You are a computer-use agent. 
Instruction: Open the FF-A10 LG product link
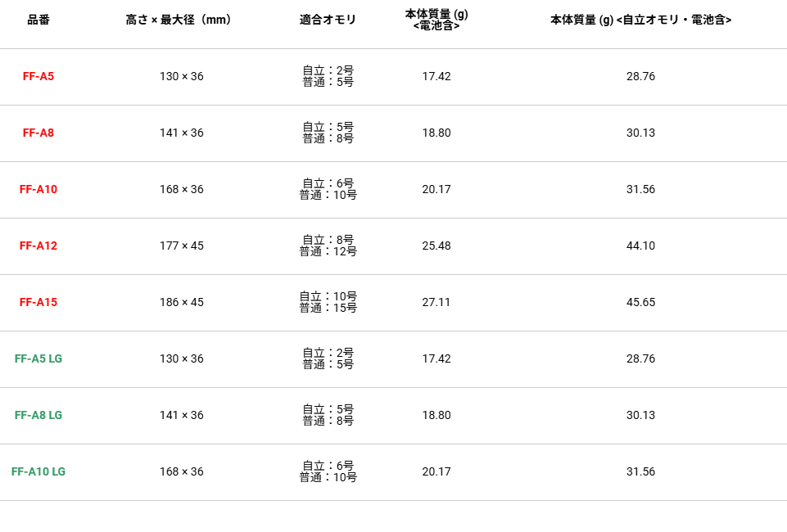click(x=38, y=471)
